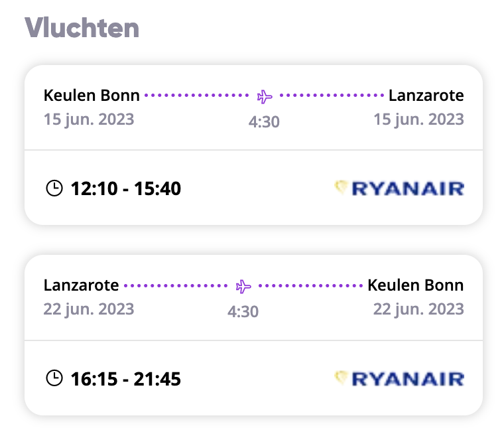Click the 4:30 duration on return flight
Image resolution: width=504 pixels, height=434 pixels.
[x=243, y=312]
